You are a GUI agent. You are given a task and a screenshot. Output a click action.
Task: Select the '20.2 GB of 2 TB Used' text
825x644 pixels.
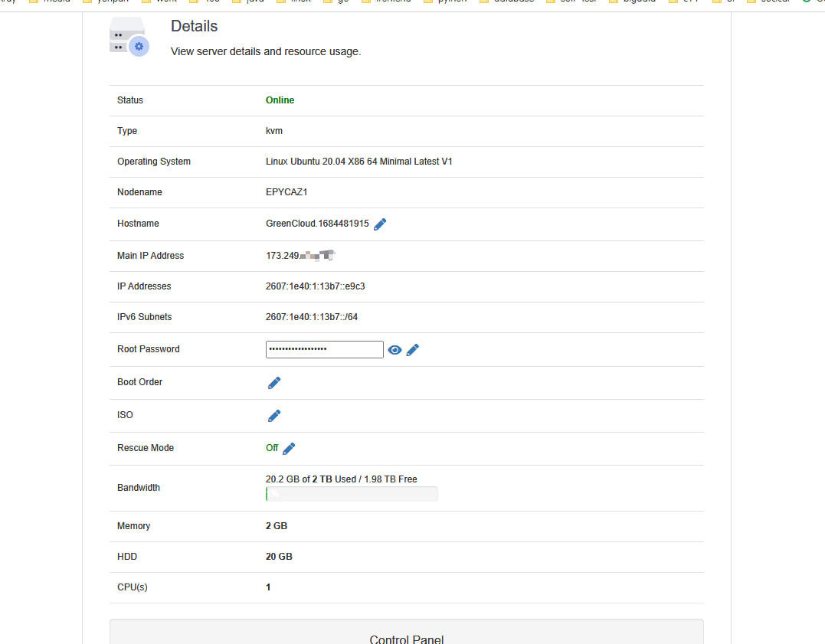click(311, 479)
